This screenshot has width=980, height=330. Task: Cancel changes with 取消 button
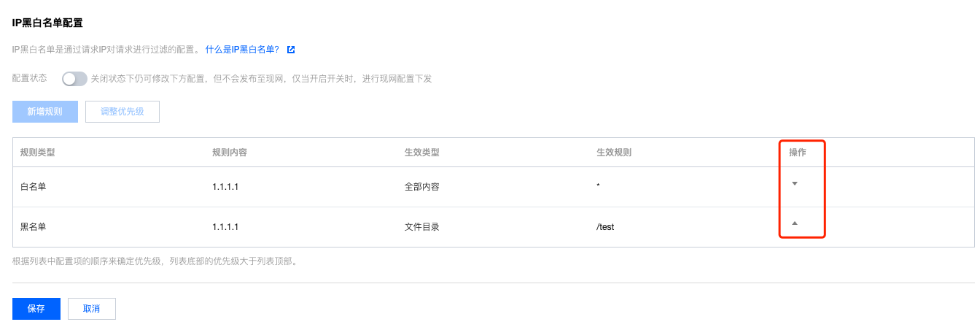point(92,309)
